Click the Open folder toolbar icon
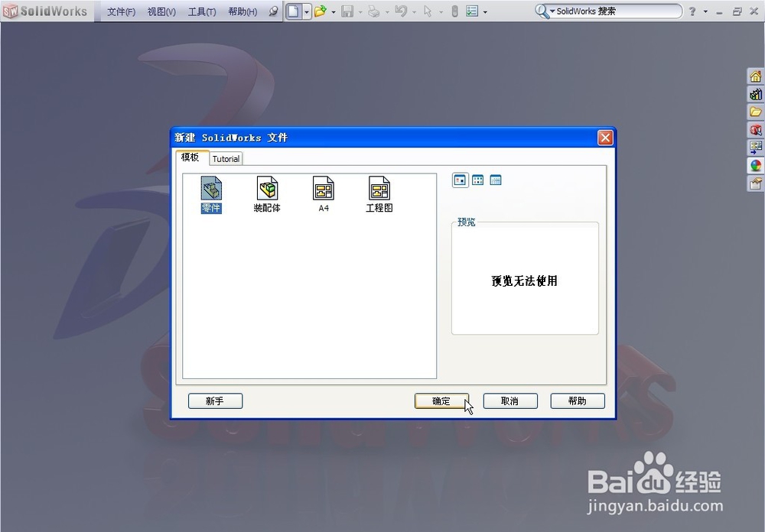 coord(320,11)
